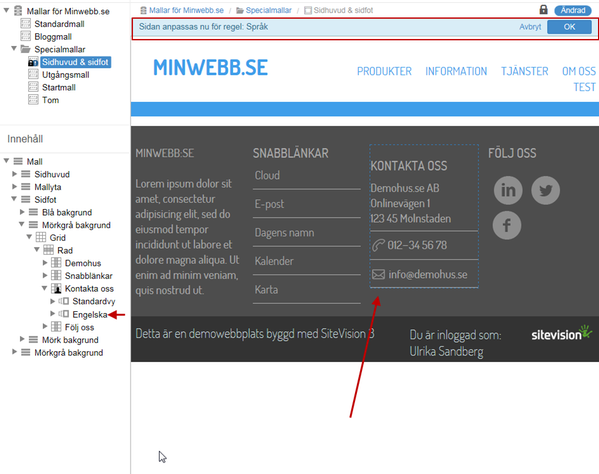
Task: Collapse the Specialmallar folder
Action: (x=14, y=49)
